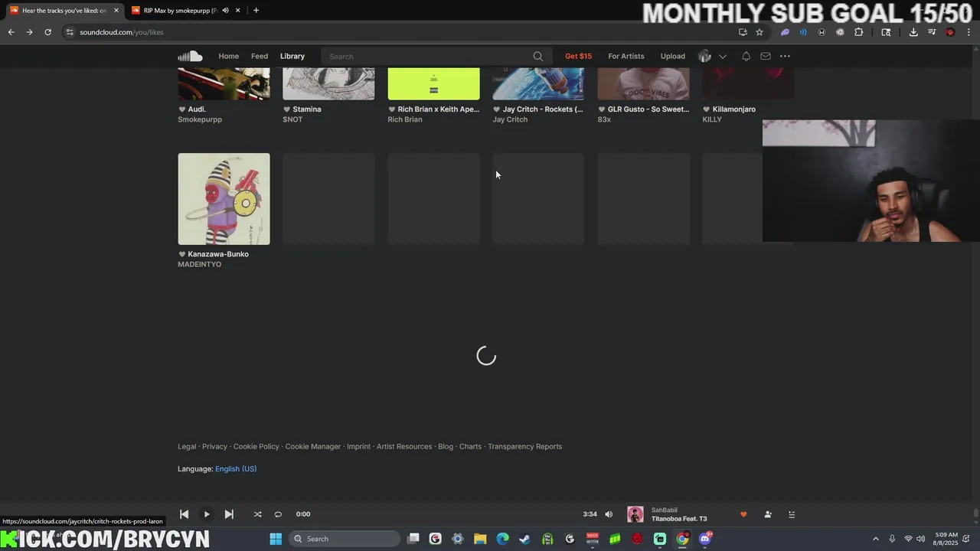Image resolution: width=980 pixels, height=551 pixels.
Task: Open the Charts footer link
Action: coord(470,447)
